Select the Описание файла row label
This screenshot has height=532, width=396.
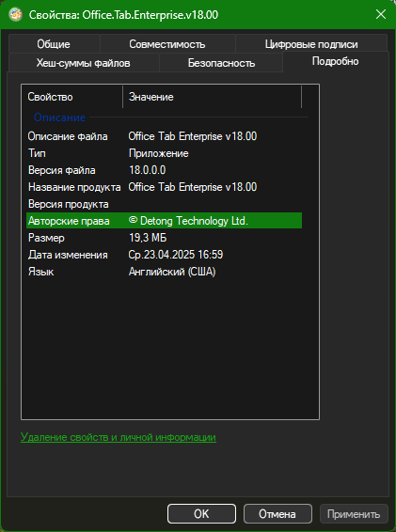point(68,136)
